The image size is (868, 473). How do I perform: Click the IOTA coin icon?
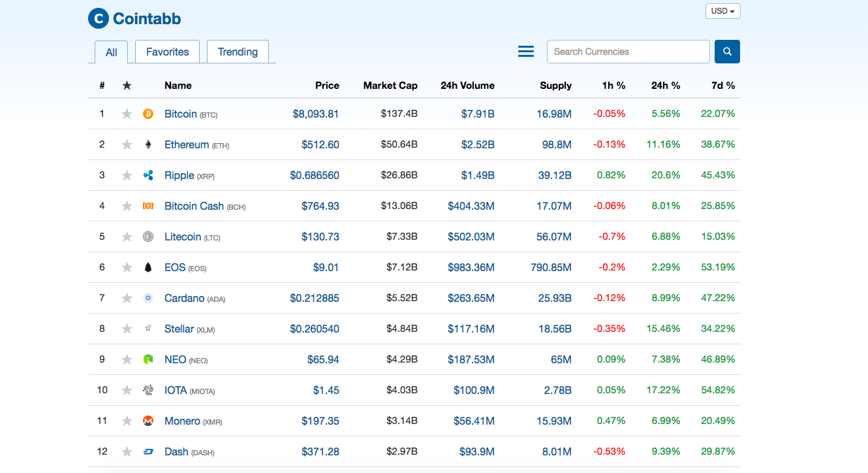coord(148,390)
